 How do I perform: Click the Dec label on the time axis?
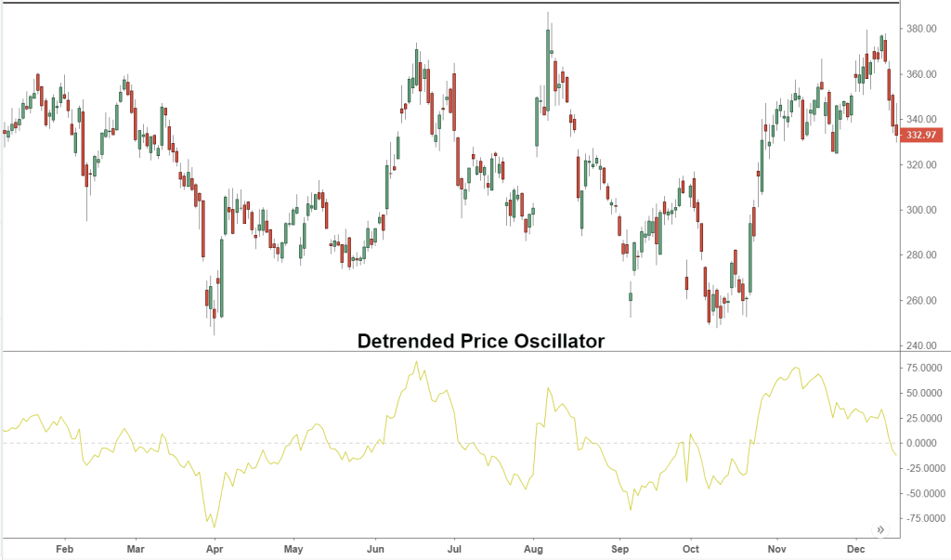coord(855,549)
